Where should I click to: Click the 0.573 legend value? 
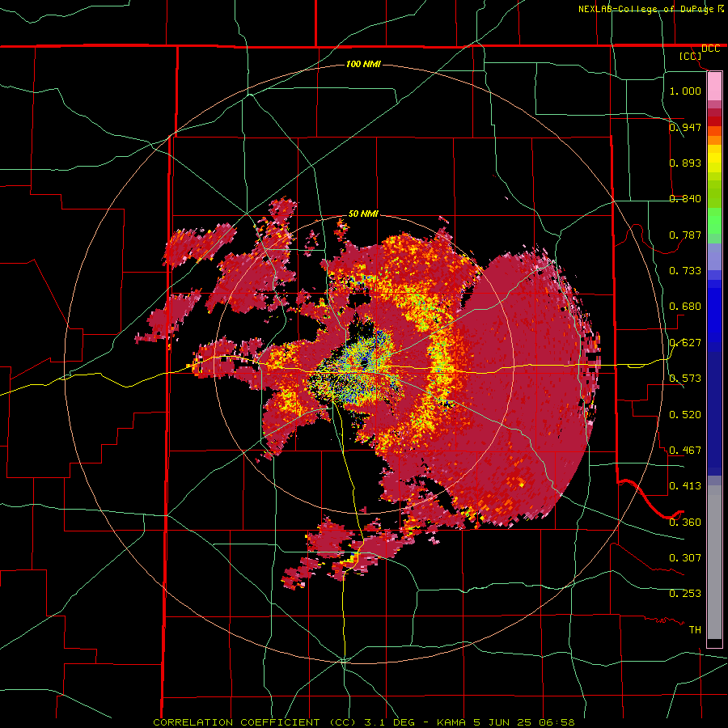coord(685,379)
